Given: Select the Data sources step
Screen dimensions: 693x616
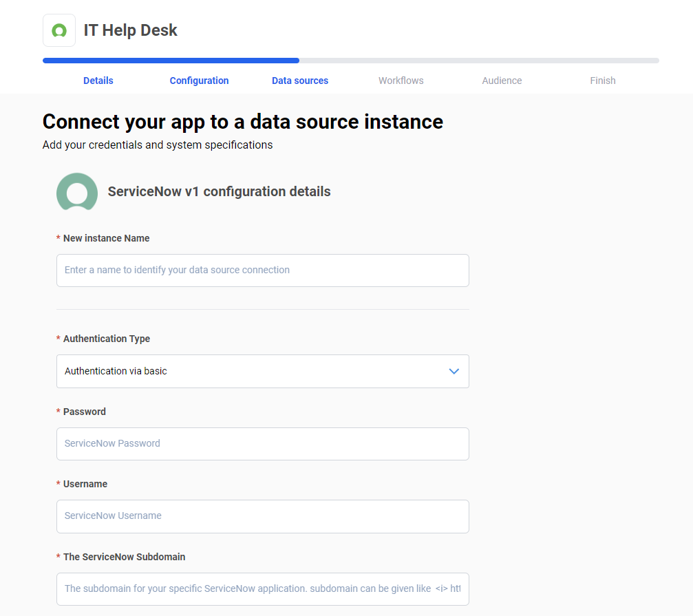Looking at the screenshot, I should click(x=300, y=81).
